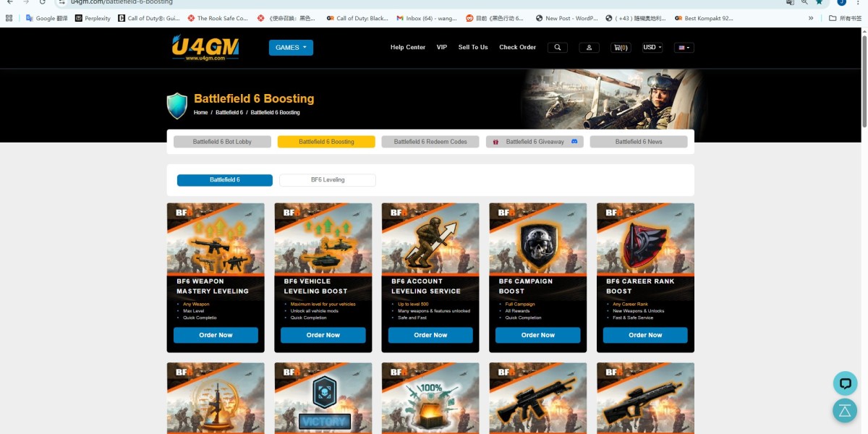Open the USD currency dropdown
The height and width of the screenshot is (434, 868).
tap(650, 47)
